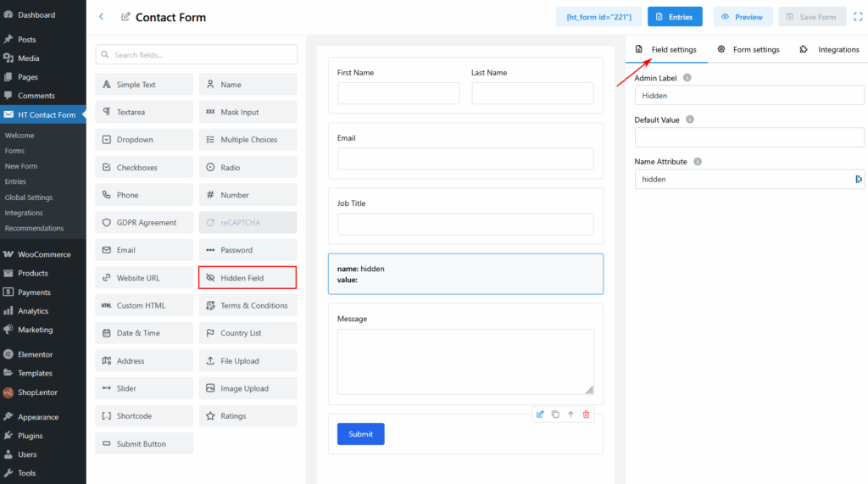
Task: Delete the field with the trash icon
Action: (x=586, y=414)
